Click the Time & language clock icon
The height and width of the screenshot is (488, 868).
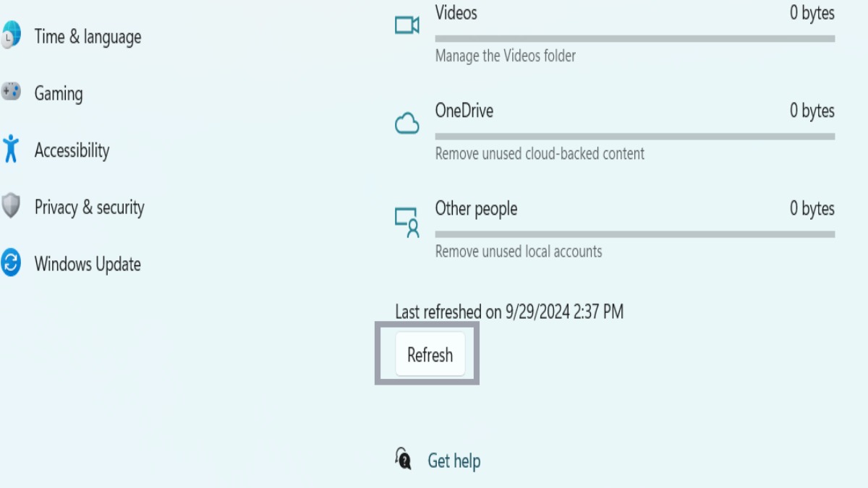tap(11, 36)
